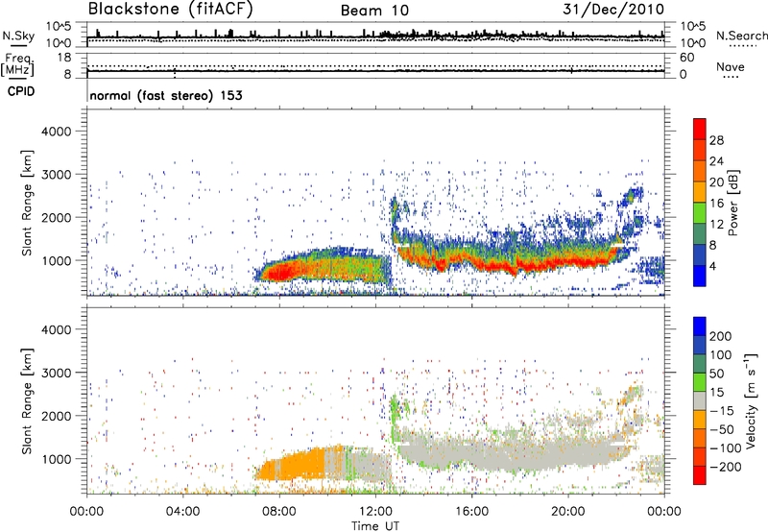Click the "Beam 10" header label
The image size is (768, 532).
[x=374, y=11]
